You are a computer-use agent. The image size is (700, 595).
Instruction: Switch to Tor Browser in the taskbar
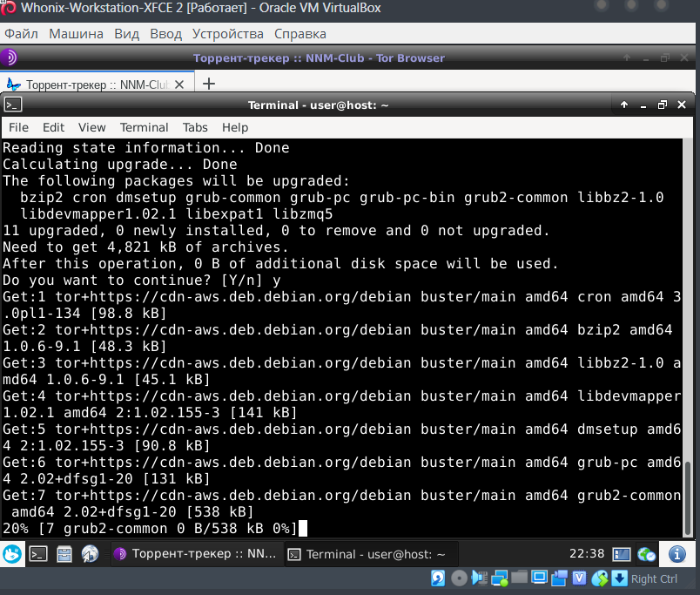196,553
